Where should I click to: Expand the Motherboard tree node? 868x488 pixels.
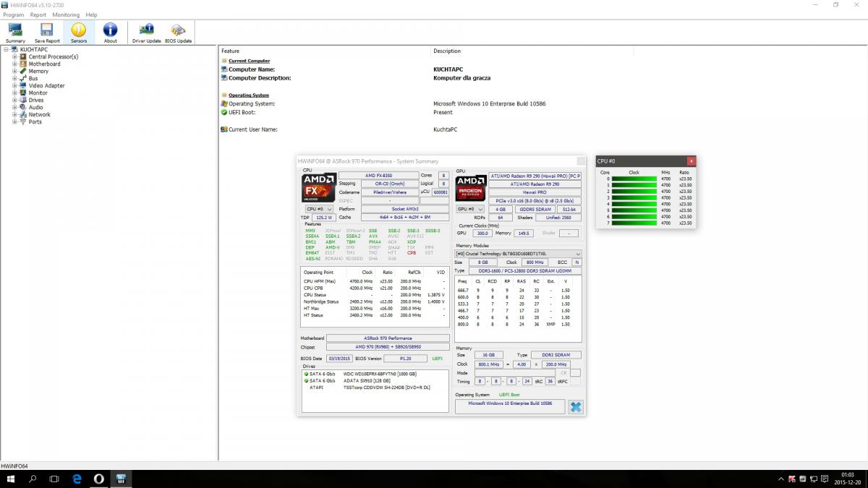coord(14,64)
